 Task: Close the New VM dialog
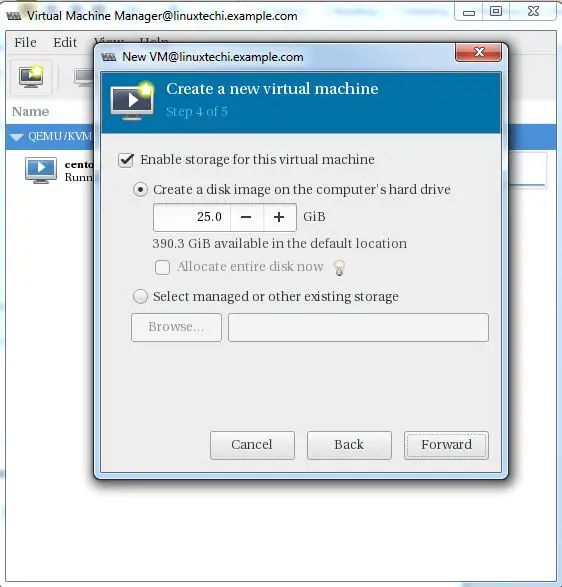tap(478, 52)
